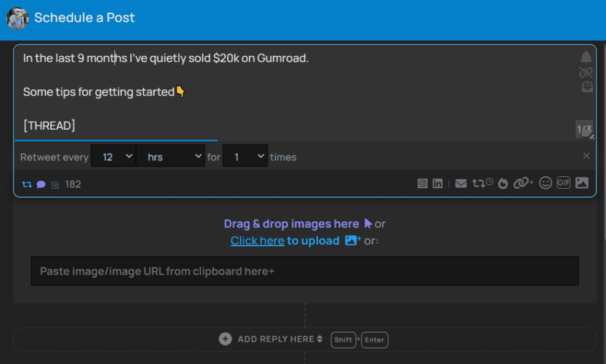Click the LinkedIn cross-post icon
The image size is (606, 364).
click(437, 183)
